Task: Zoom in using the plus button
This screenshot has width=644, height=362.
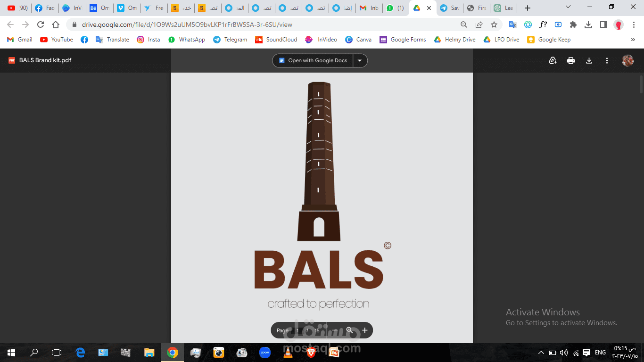Action: coord(364,330)
